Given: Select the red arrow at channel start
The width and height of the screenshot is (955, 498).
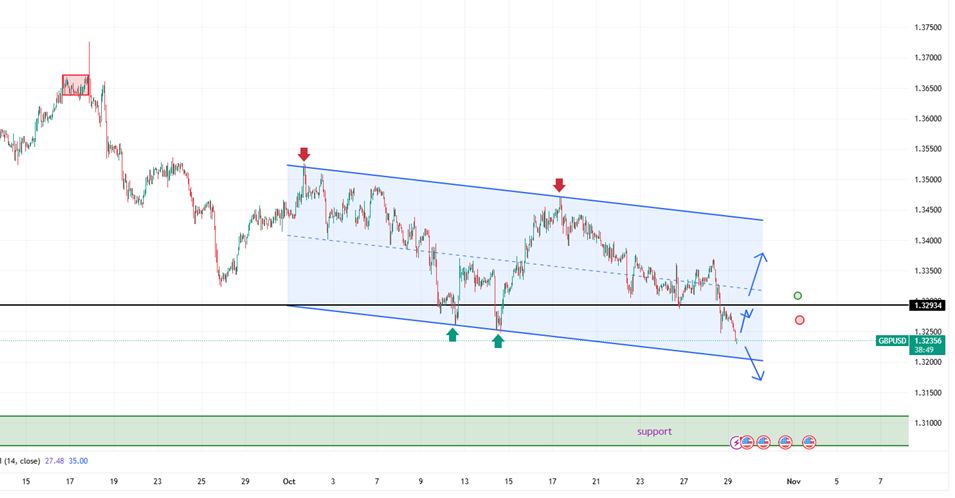Looking at the screenshot, I should [x=304, y=155].
